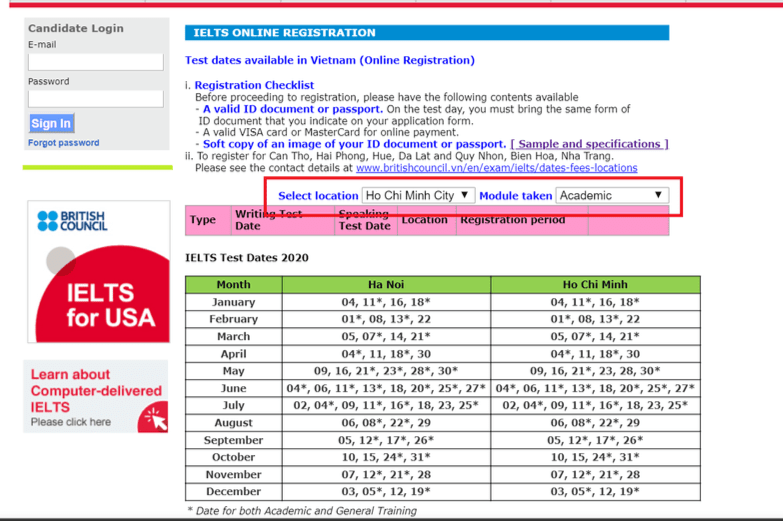Open the Module taken dropdown
This screenshot has height=521, width=783.
[x=612, y=195]
